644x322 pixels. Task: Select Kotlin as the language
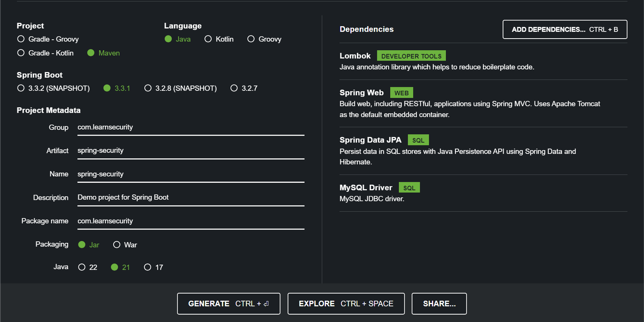click(208, 39)
